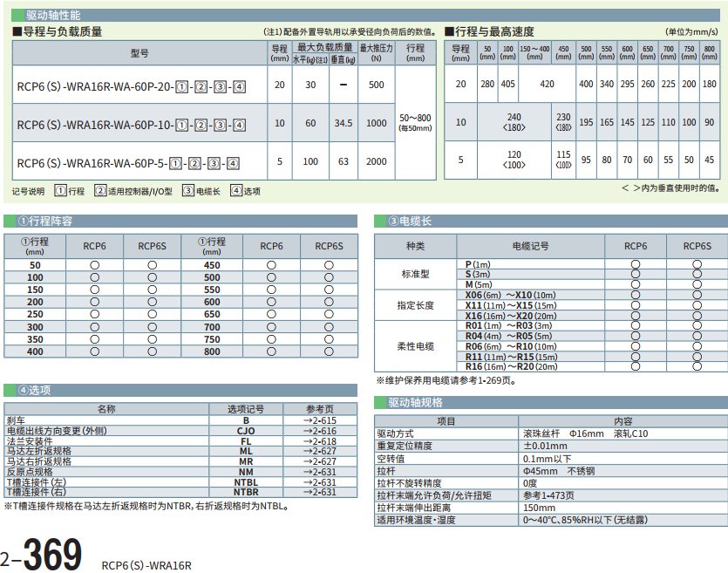Click model RCP6(S)-WRA16R-WA-60P-5
This screenshot has height=573, width=728.
click(x=128, y=163)
